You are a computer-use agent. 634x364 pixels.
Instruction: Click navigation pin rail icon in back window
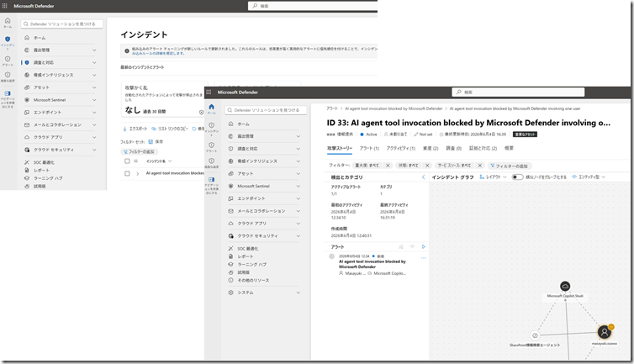click(x=8, y=99)
